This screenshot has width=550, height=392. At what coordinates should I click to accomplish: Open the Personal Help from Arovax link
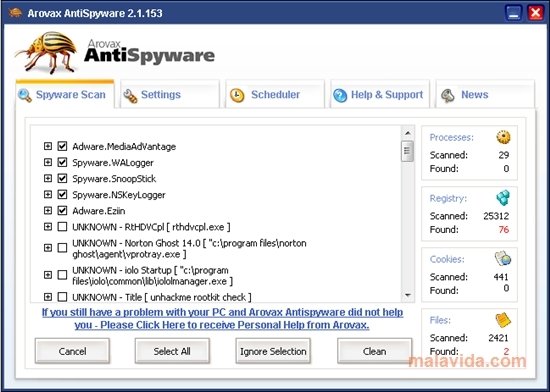pos(222,318)
